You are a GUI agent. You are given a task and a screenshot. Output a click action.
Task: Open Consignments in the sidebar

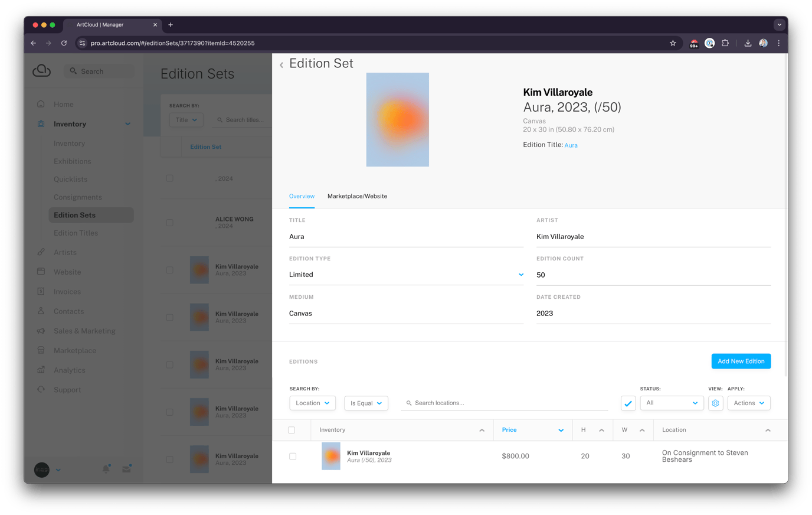(78, 197)
